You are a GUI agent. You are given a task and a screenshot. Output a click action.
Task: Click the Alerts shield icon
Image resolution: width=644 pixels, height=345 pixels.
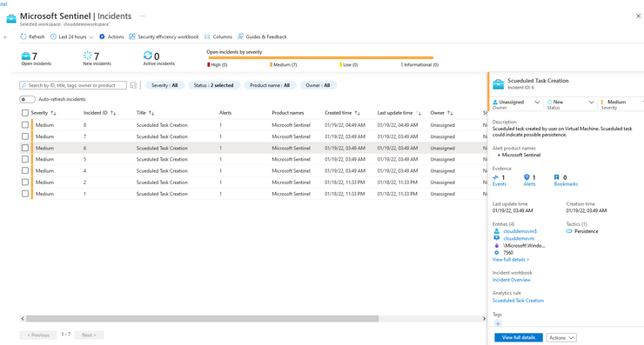(x=527, y=177)
